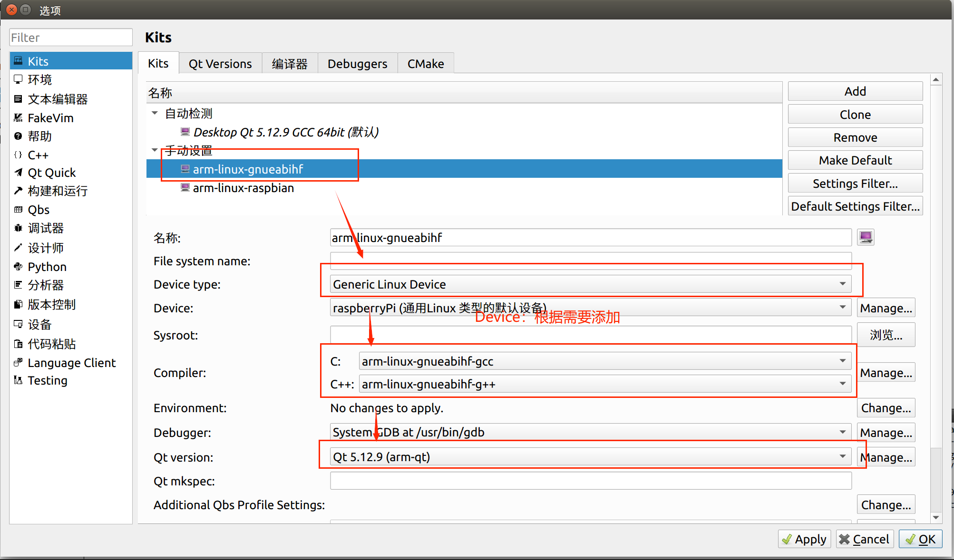Click the down arrow of the vertical scrollbar
Screen dimensions: 954x560
(935, 517)
